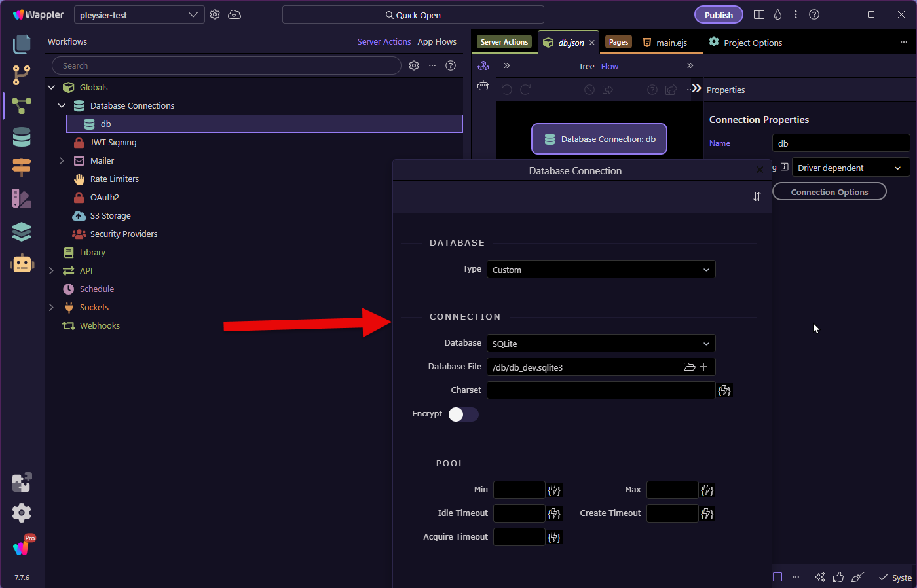Open the Type dropdown showing Custom

click(x=601, y=270)
